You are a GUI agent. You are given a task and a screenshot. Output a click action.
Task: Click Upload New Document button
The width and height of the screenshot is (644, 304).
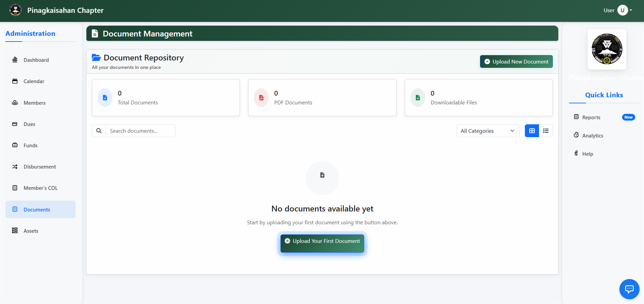(x=516, y=61)
